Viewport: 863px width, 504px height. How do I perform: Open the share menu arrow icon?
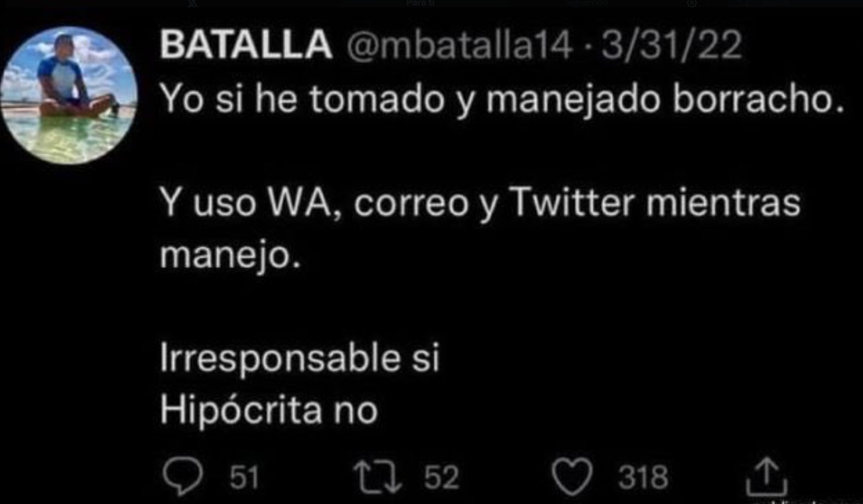[767, 478]
